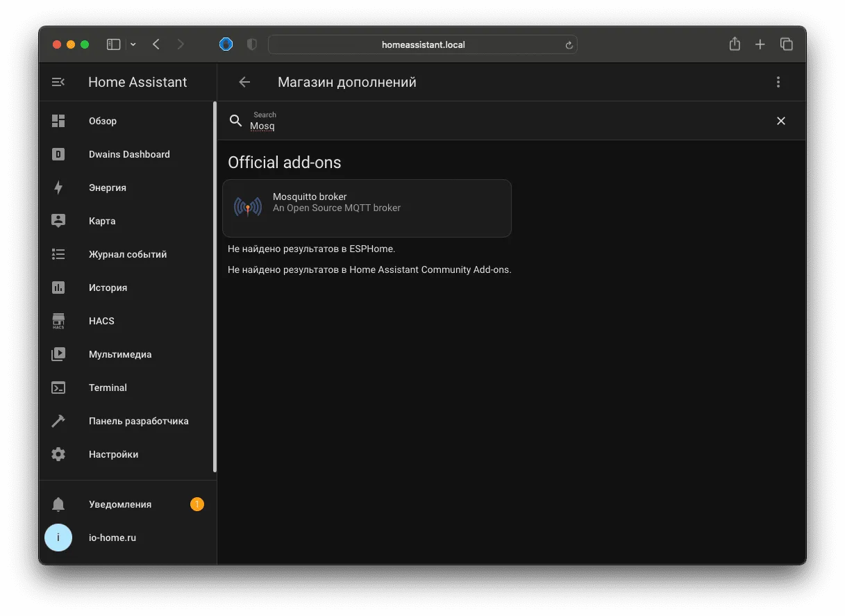The height and width of the screenshot is (616, 845).
Task: Open the Журнал событий list icon
Action: point(58,254)
